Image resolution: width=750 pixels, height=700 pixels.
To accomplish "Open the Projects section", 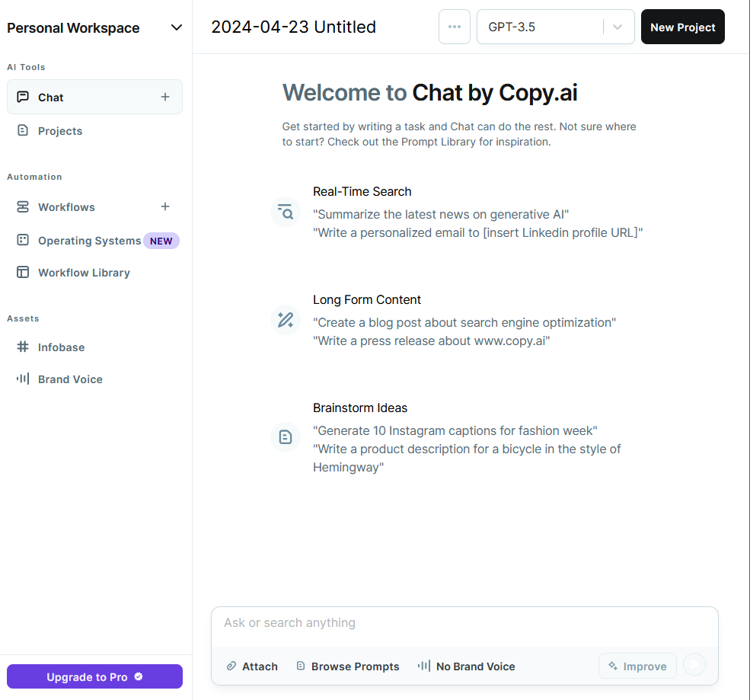I will (59, 130).
